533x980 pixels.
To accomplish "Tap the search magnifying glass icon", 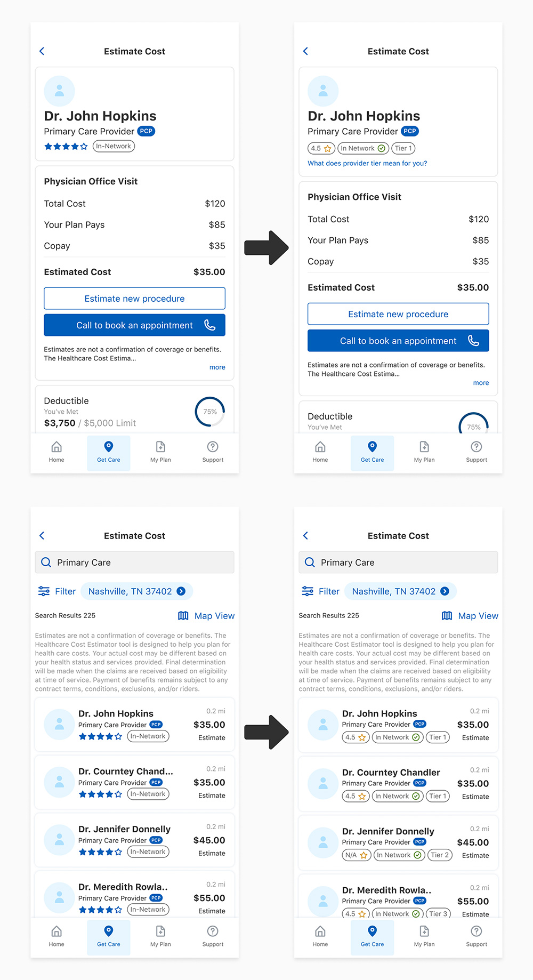I will click(x=46, y=562).
